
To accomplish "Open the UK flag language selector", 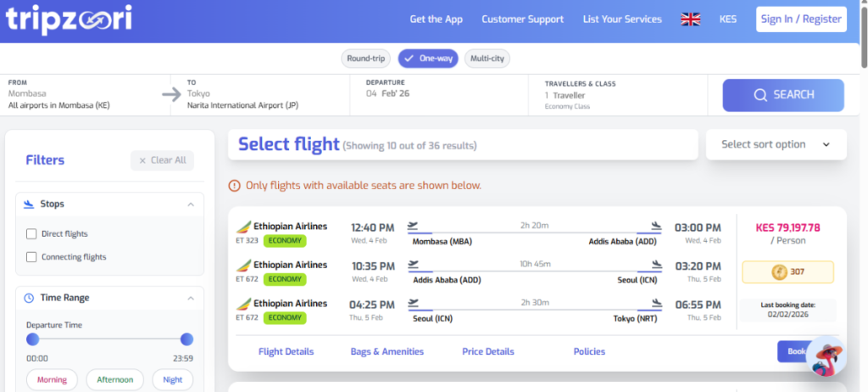I will 691,19.
